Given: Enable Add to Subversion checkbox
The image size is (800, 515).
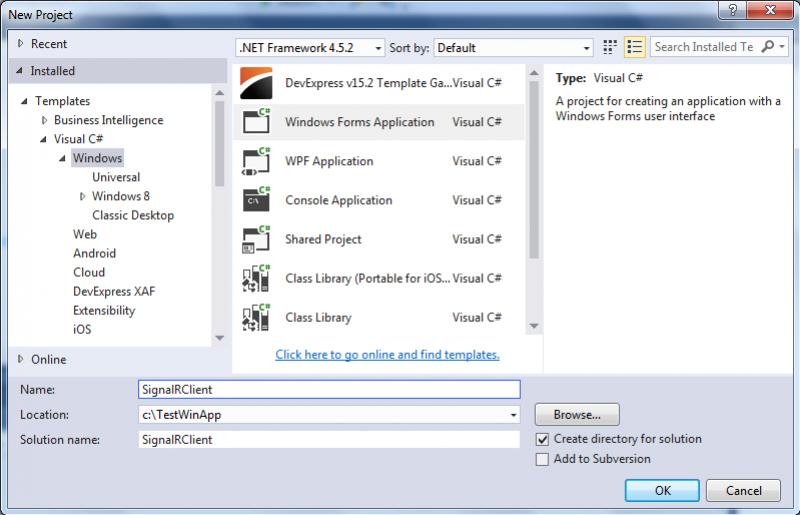Looking at the screenshot, I should coord(542,459).
